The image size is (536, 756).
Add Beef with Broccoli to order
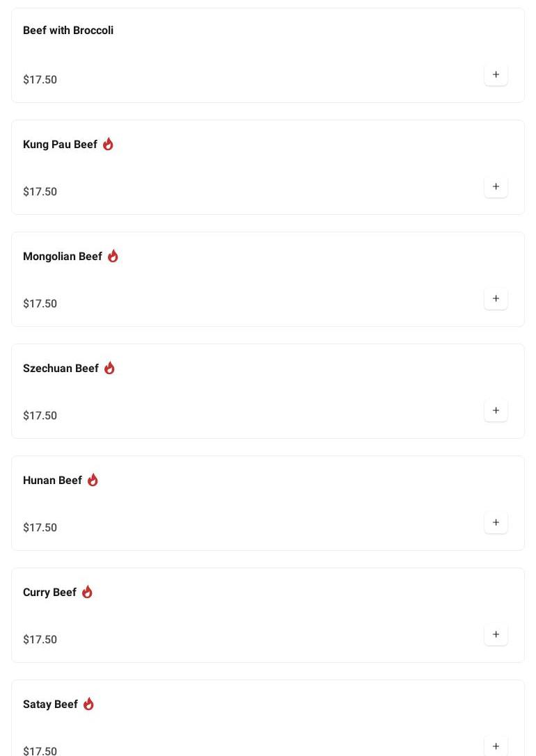pyautogui.click(x=496, y=74)
